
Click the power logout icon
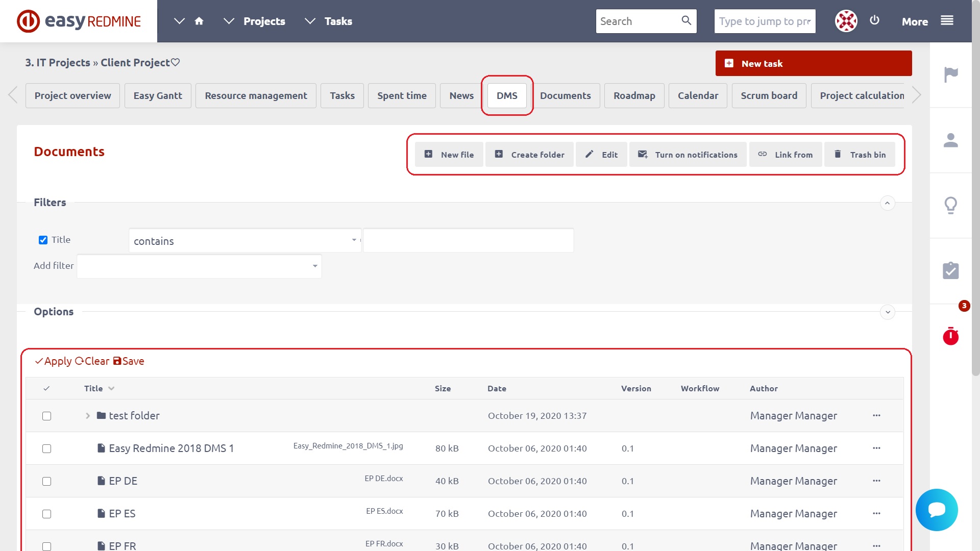[x=875, y=20]
